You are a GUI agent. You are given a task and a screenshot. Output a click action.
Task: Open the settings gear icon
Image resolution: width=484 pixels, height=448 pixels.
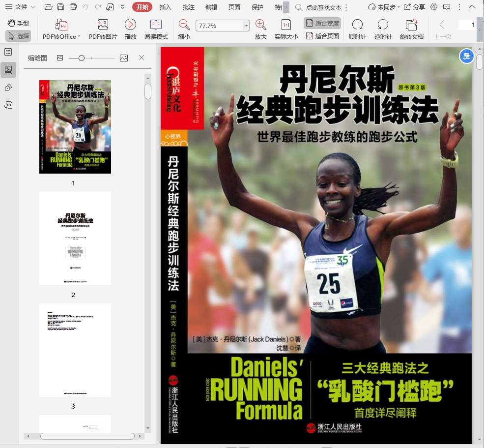click(434, 7)
